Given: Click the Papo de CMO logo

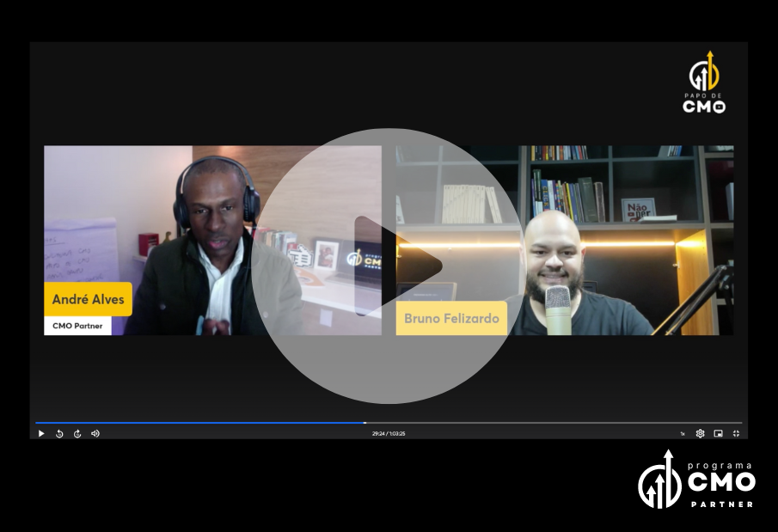Looking at the screenshot, I should pyautogui.click(x=704, y=83).
